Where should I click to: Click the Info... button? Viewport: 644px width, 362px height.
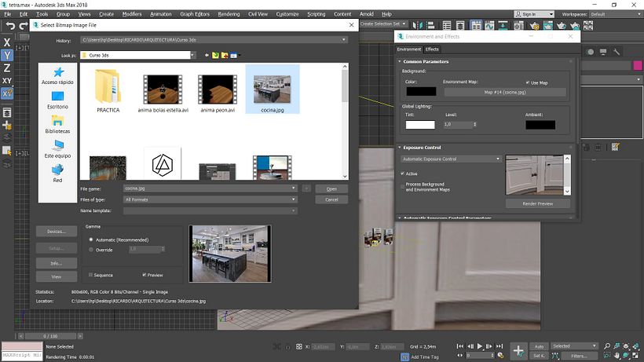tap(57, 263)
